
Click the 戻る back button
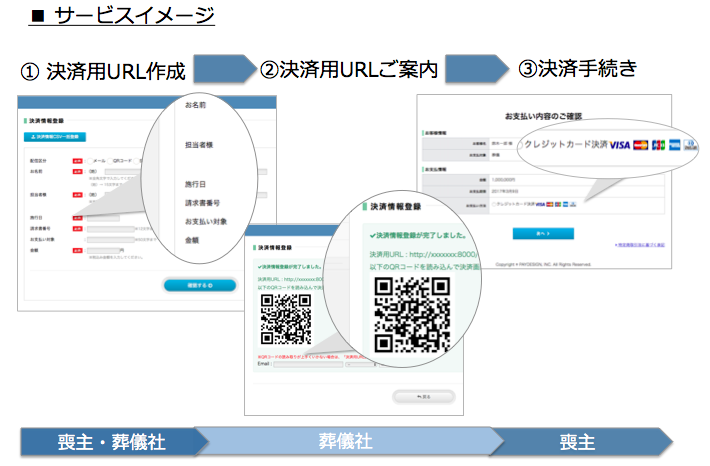click(x=423, y=397)
